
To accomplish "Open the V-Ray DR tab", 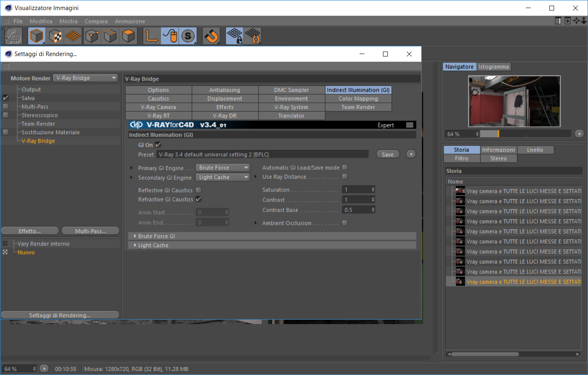I will 225,115.
